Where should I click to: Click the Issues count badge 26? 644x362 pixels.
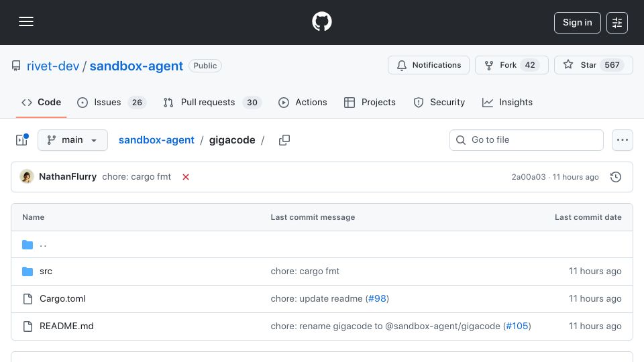(137, 102)
